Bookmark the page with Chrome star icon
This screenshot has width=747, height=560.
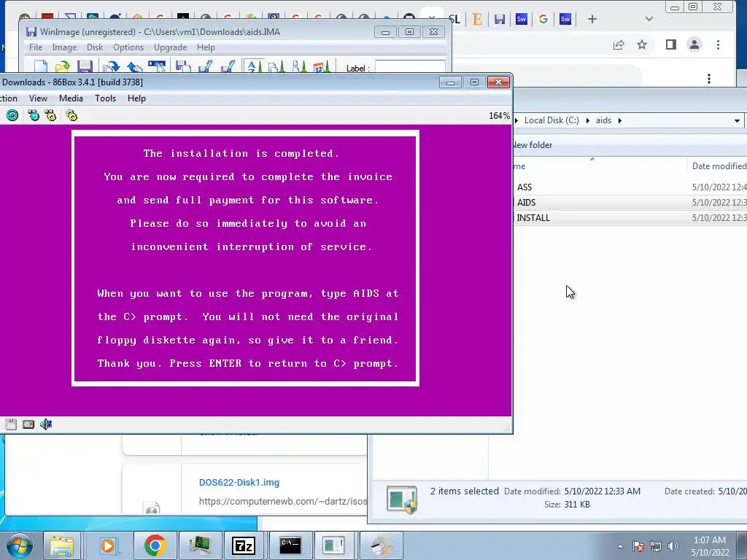pyautogui.click(x=642, y=44)
